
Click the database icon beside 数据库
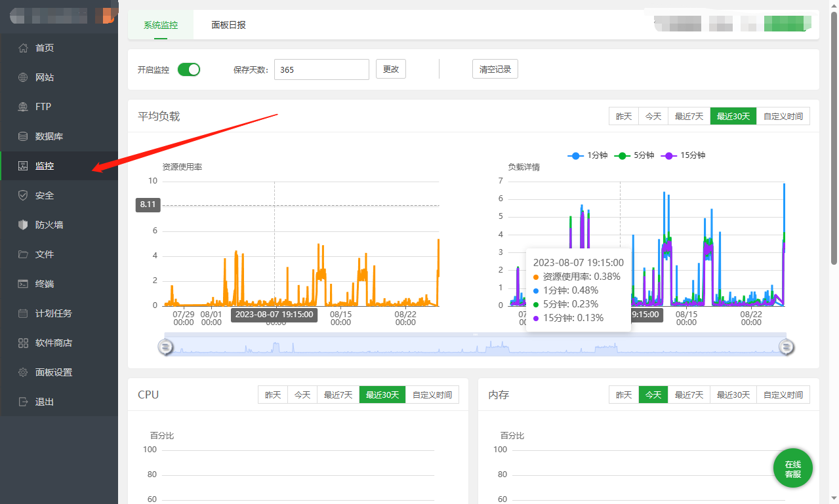tap(23, 136)
